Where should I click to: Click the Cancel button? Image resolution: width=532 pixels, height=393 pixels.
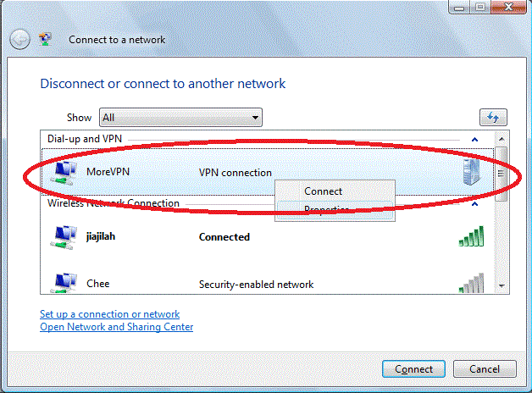click(485, 369)
